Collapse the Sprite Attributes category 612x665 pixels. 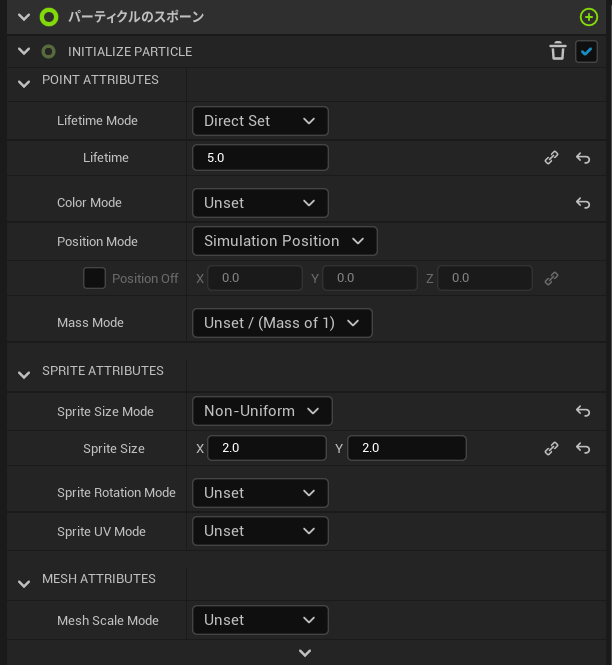(x=24, y=375)
